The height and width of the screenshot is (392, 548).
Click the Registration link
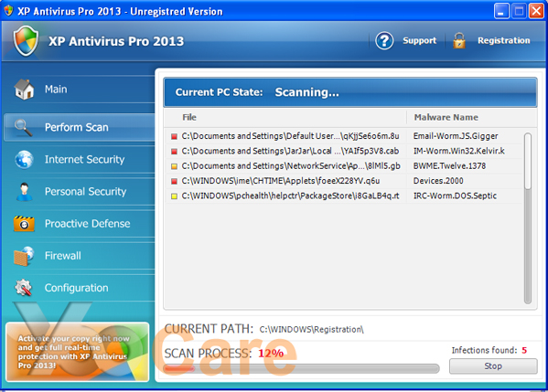click(503, 40)
